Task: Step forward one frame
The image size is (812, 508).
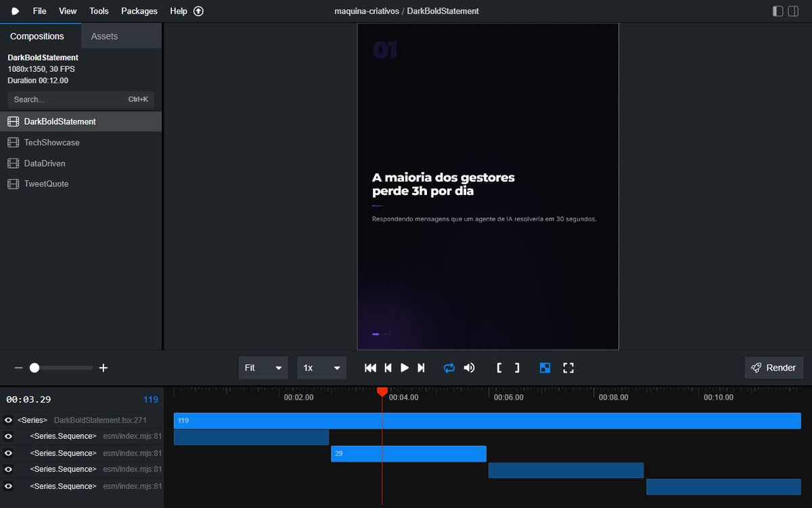Action: tap(421, 368)
